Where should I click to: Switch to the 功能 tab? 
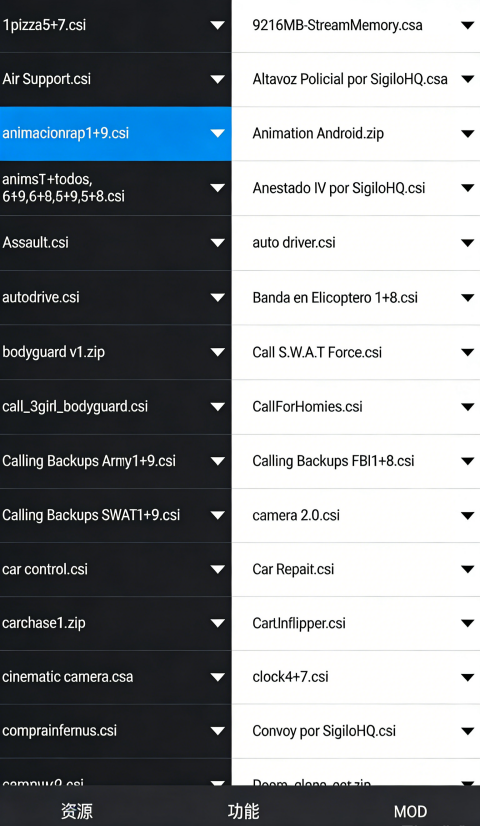click(x=243, y=811)
